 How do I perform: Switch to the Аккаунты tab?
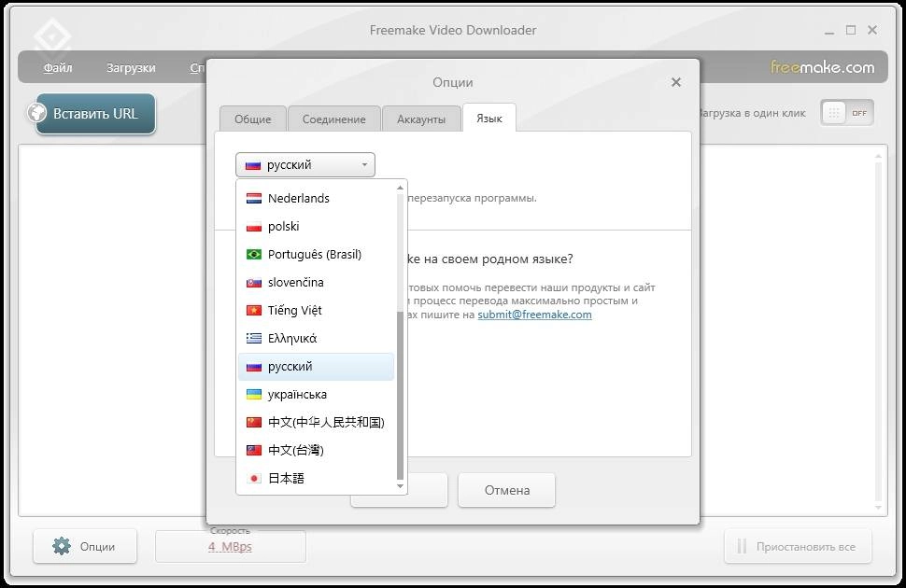(x=421, y=119)
